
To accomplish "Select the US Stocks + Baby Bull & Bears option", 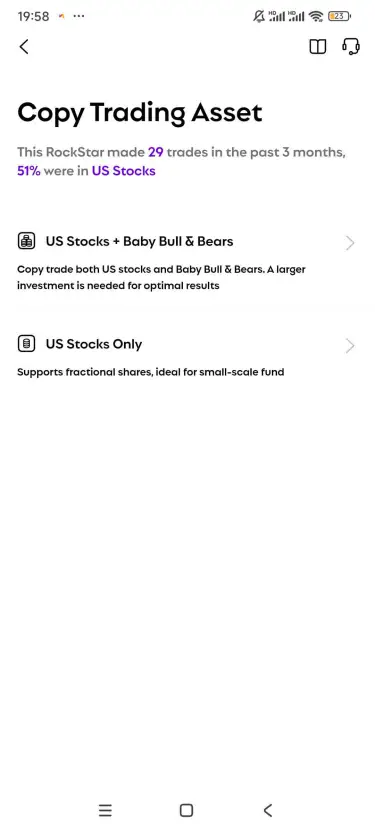I will click(x=187, y=261).
